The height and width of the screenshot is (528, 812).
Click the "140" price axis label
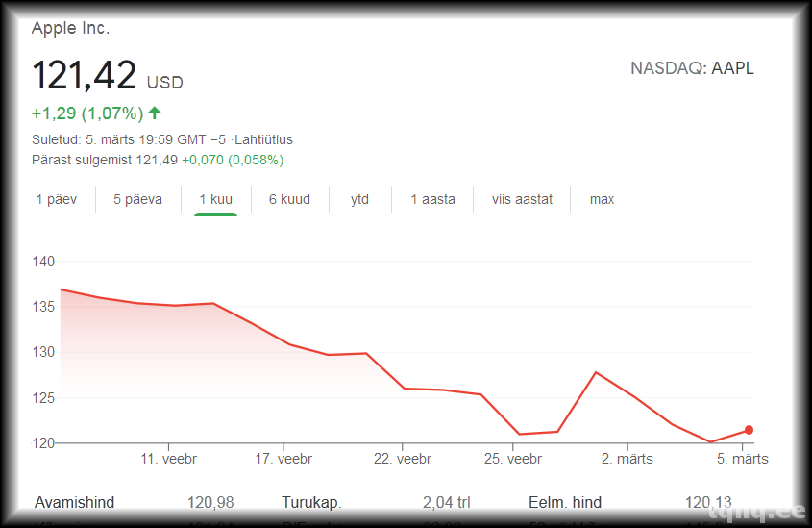coord(43,262)
